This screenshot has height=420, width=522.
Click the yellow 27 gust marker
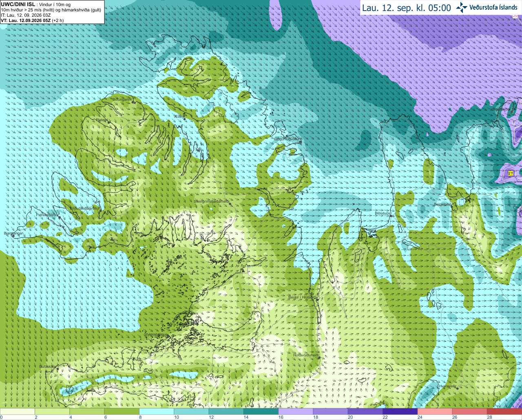click(511, 173)
